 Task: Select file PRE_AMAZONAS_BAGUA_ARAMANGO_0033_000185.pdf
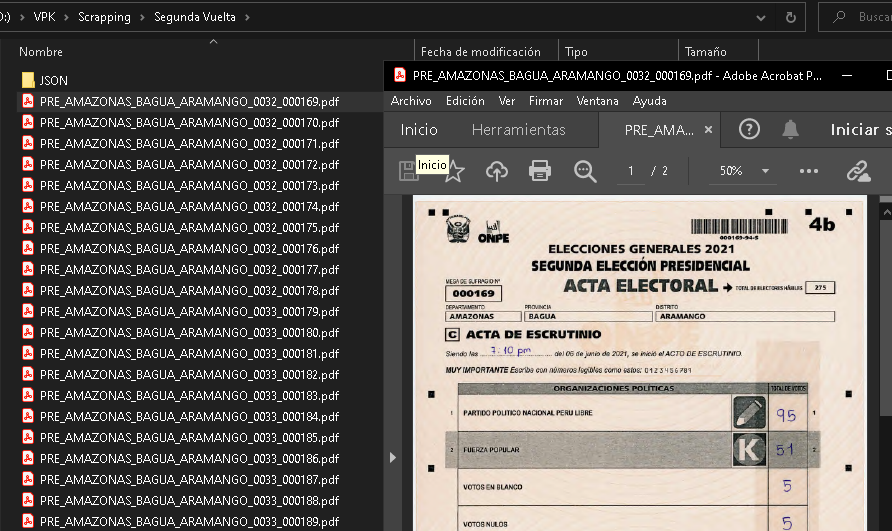[x=189, y=437]
